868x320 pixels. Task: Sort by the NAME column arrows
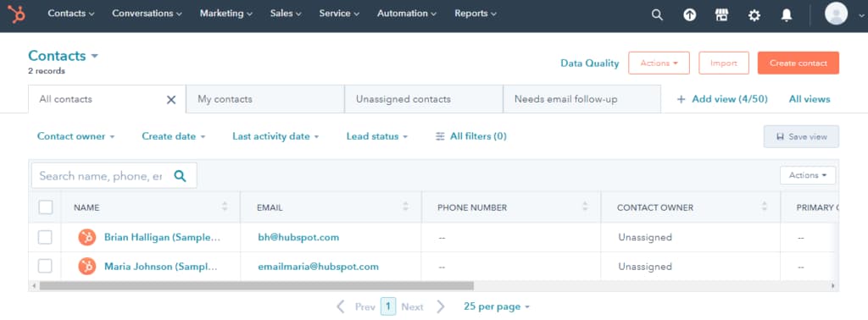224,207
